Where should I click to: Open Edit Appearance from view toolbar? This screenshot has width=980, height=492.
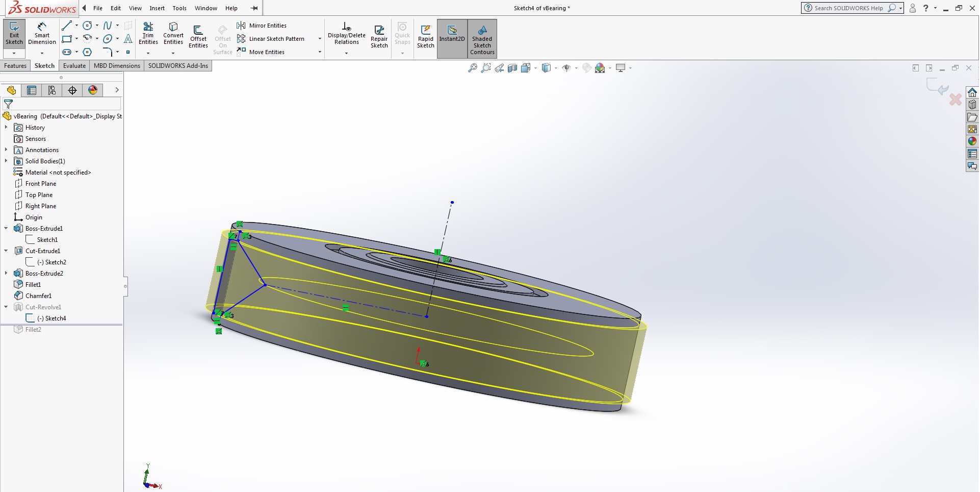tap(587, 68)
